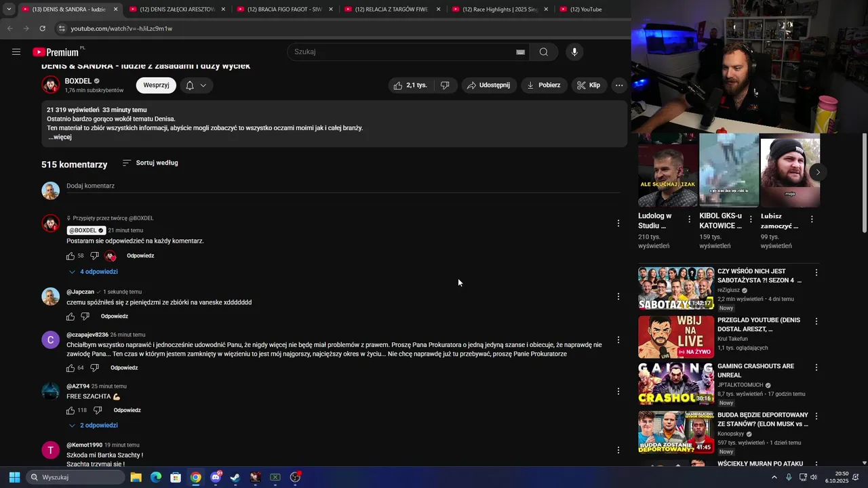Expand description with ...więcej
Screen dimensions: 868x488
click(x=59, y=137)
